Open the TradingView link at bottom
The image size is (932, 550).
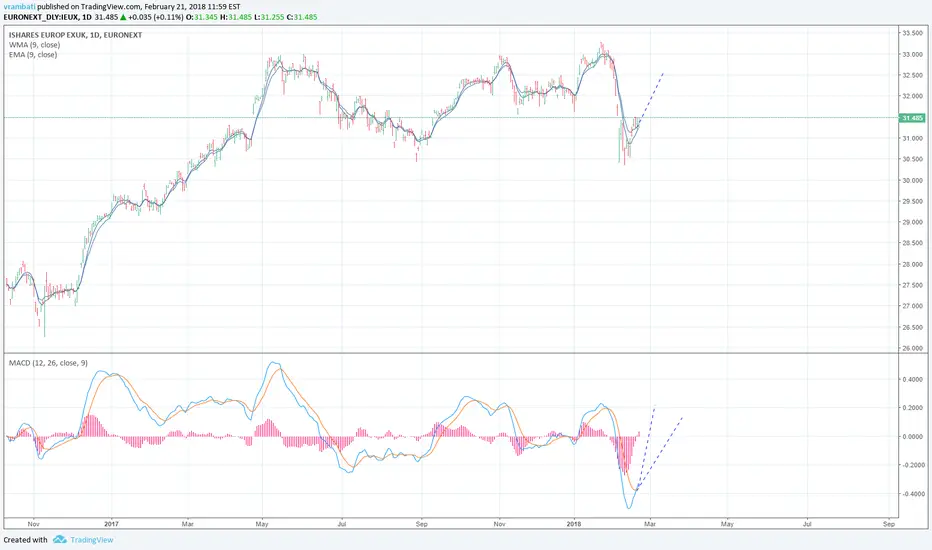92,540
